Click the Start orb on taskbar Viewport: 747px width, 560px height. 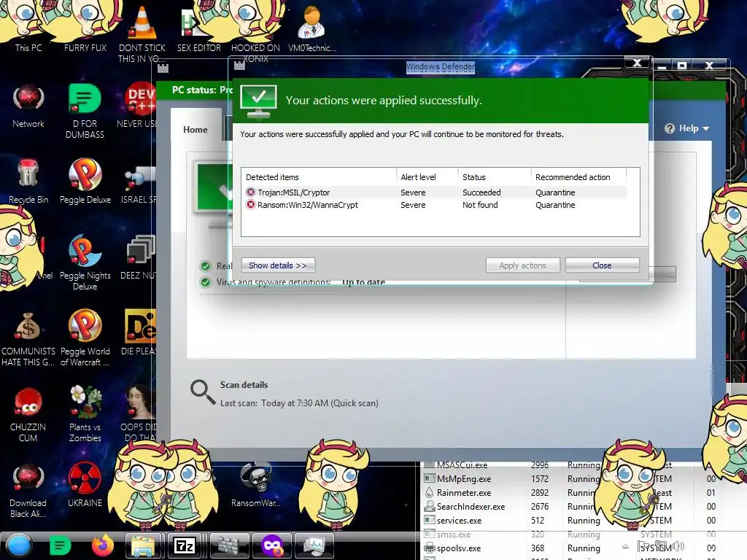pos(19,545)
